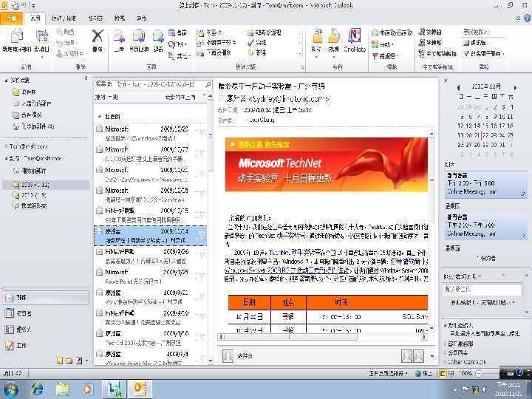Open the orange File tab

12,18
